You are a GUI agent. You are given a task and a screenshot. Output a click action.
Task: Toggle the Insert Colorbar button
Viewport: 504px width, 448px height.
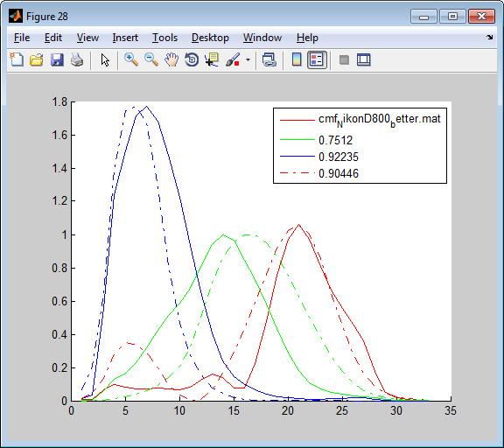297,59
